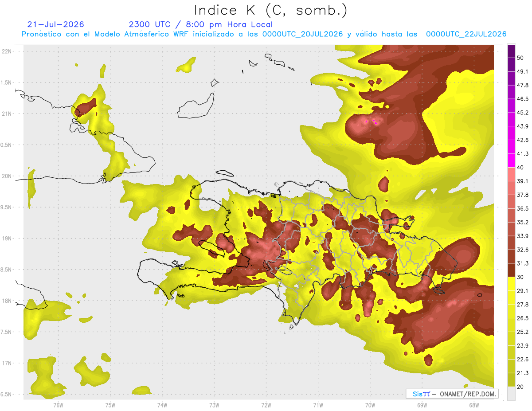Click the 'Sistt - ONAMET/REP.DOM.' credit label
This screenshot has height=411, width=532.
point(452,394)
